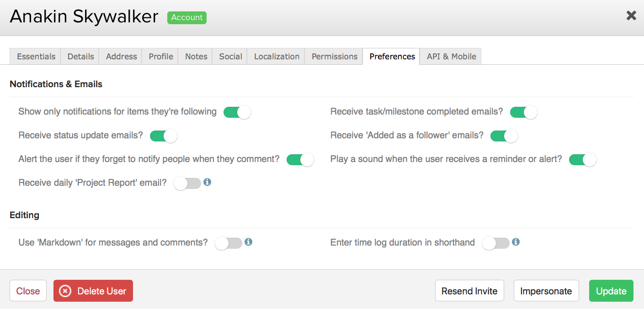644x309 pixels.
Task: Close the dialog with the X icon
Action: (631, 16)
